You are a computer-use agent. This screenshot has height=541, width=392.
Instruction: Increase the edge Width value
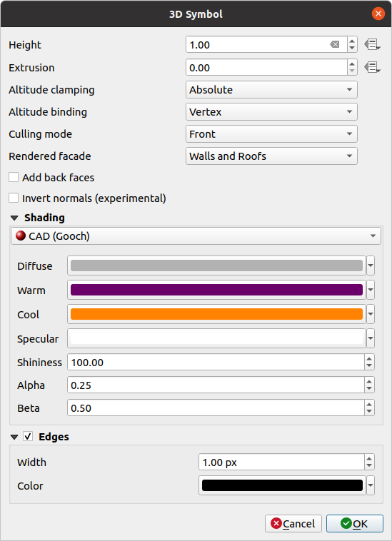click(369, 458)
